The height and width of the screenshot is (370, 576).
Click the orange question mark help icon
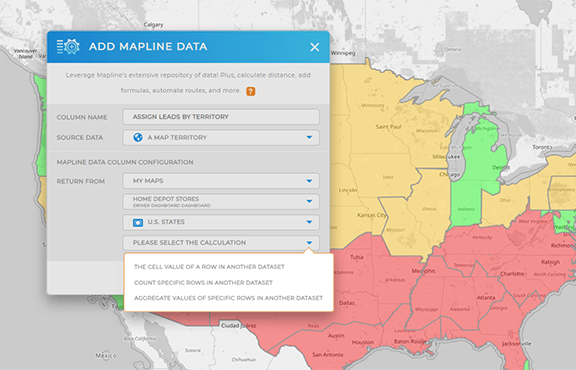(x=251, y=91)
